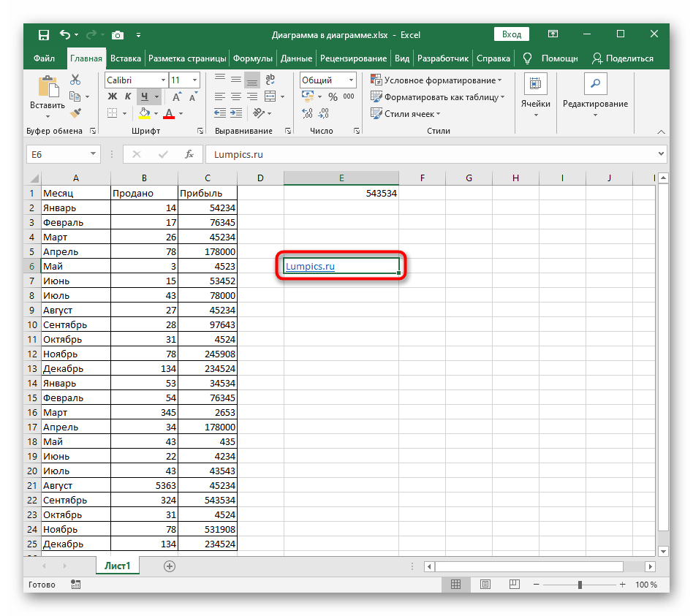Switch to Вставка tab
This screenshot has height=616, width=693.
(126, 58)
